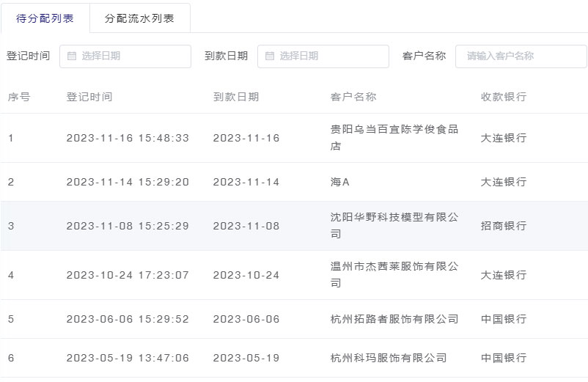Click the 登记时间 column header

89,97
